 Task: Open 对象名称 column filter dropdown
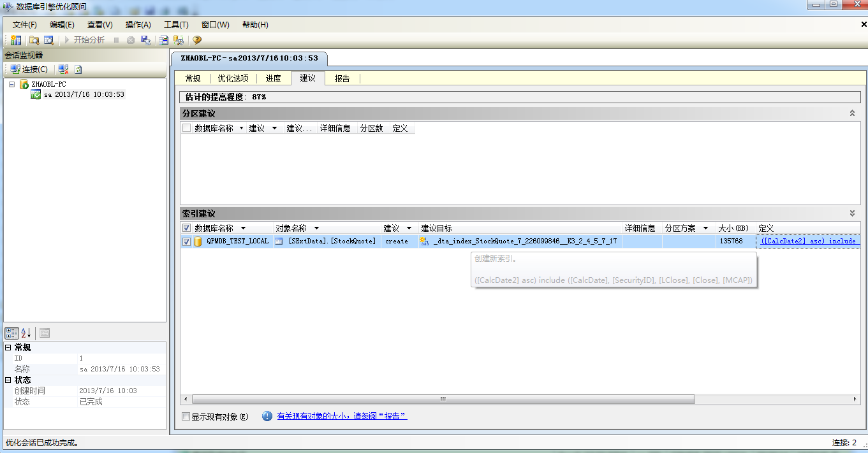[316, 228]
